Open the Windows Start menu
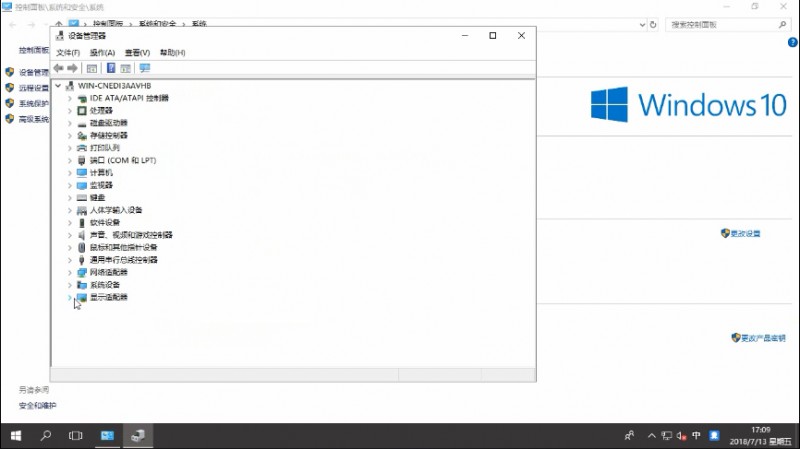Screen dimensions: 800x449 16,436
